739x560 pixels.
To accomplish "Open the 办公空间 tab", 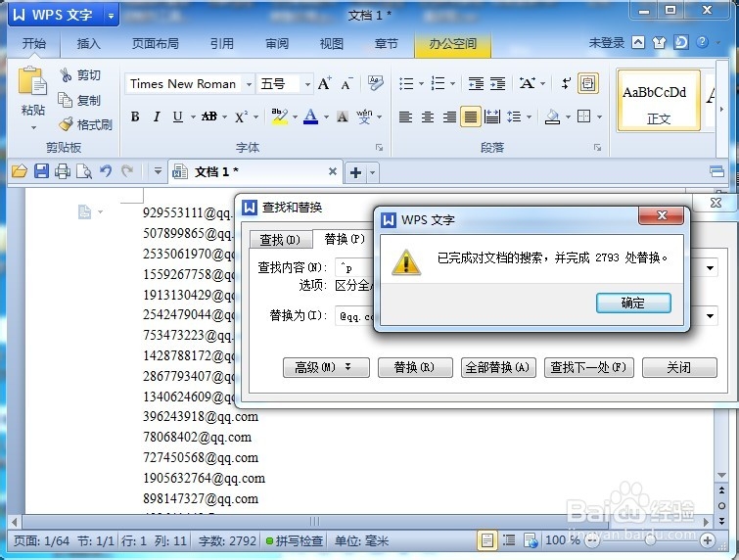I will click(453, 44).
